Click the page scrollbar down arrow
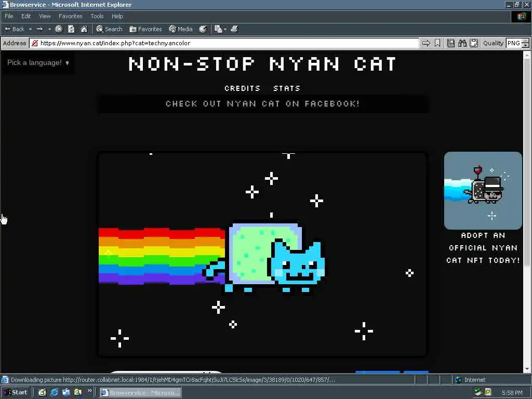The width and height of the screenshot is (532, 399). pyautogui.click(x=527, y=369)
